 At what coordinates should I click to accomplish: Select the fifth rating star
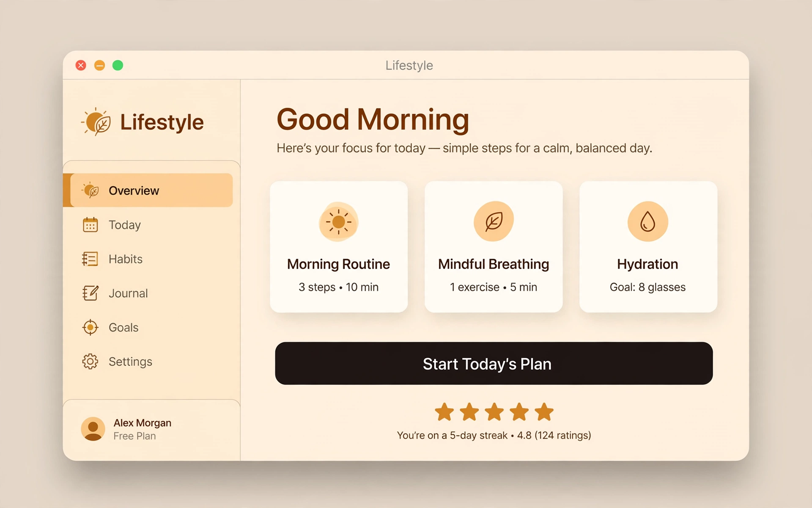click(544, 412)
